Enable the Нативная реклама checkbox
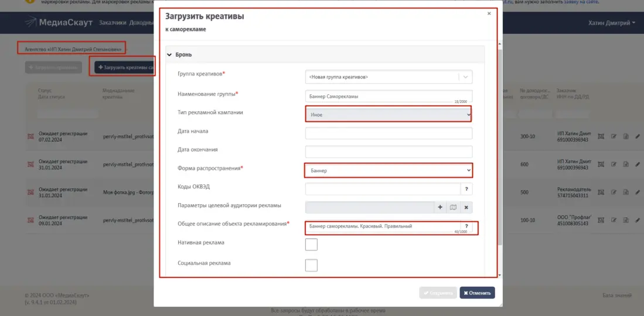 [311, 245]
